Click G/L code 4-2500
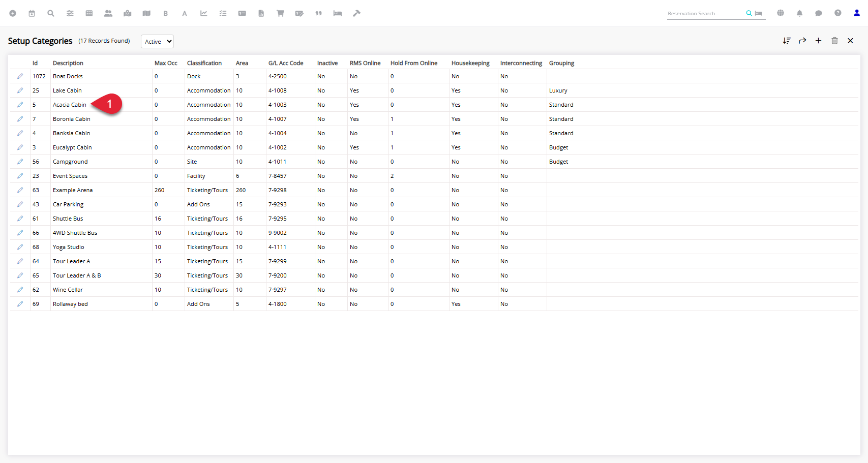 click(x=278, y=76)
